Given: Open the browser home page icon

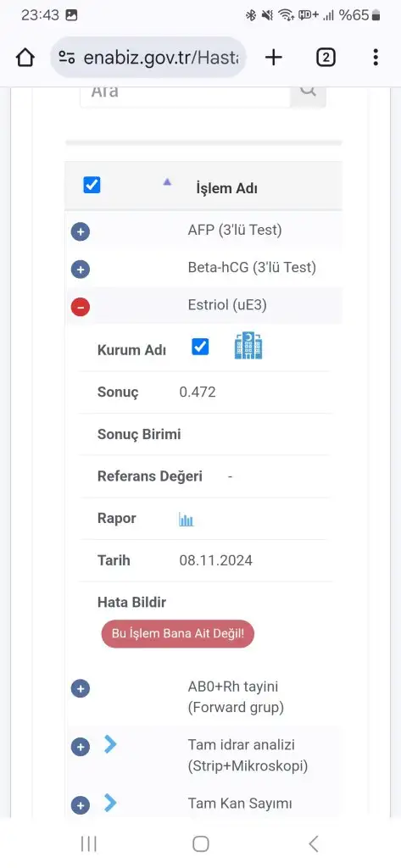Looking at the screenshot, I should click(25, 58).
